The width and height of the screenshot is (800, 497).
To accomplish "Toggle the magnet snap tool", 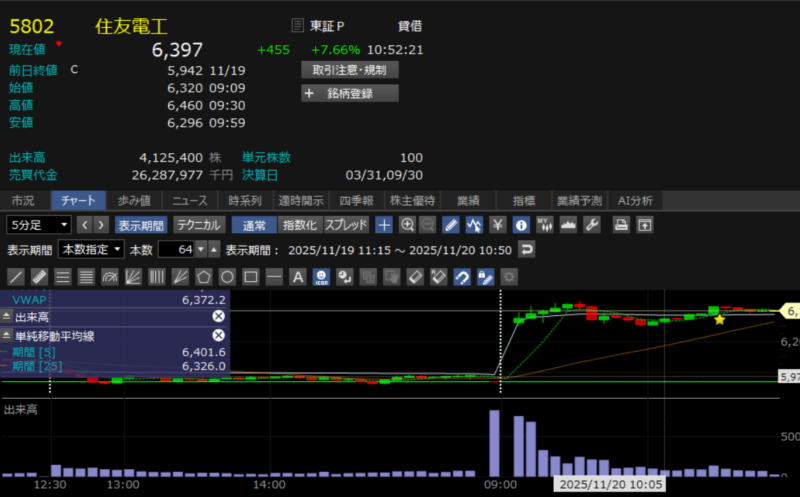I will [x=462, y=276].
